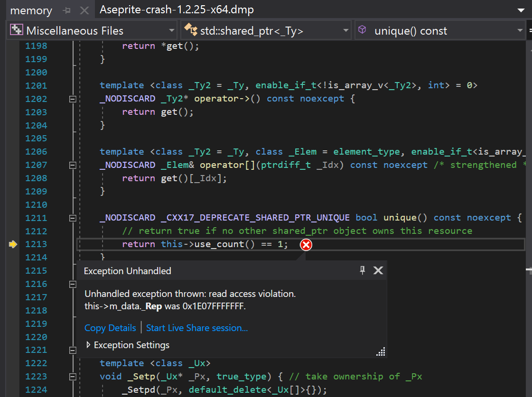The width and height of the screenshot is (532, 397).
Task: Click 'template <class _Ux>' on line 1222
Action: [x=155, y=363]
